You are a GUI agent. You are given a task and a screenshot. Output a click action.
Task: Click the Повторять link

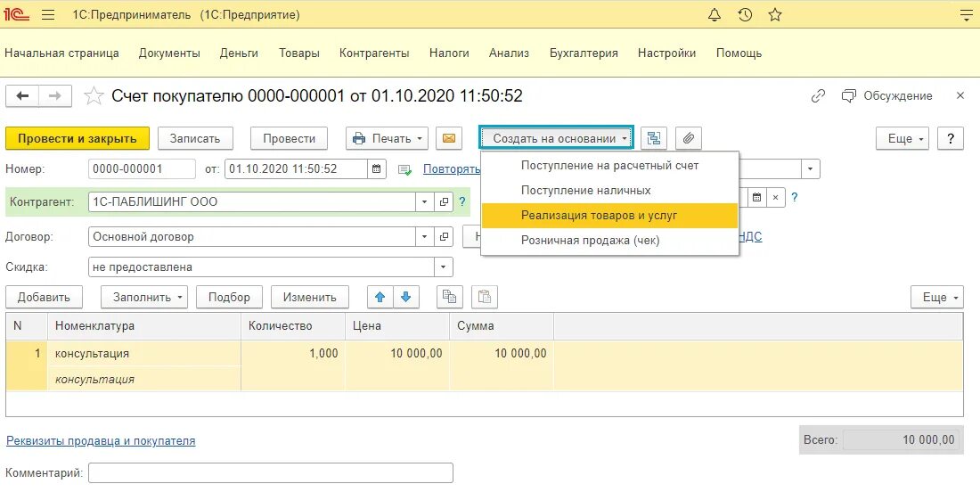tap(452, 168)
